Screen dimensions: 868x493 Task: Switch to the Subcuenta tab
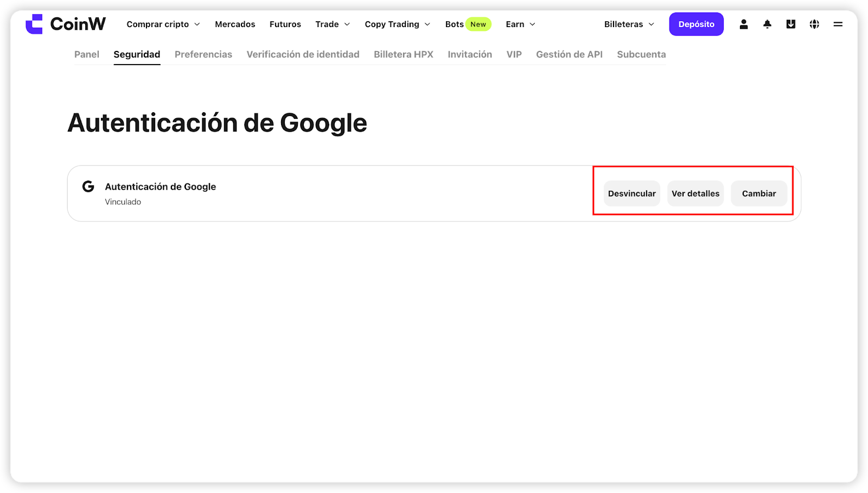point(641,54)
